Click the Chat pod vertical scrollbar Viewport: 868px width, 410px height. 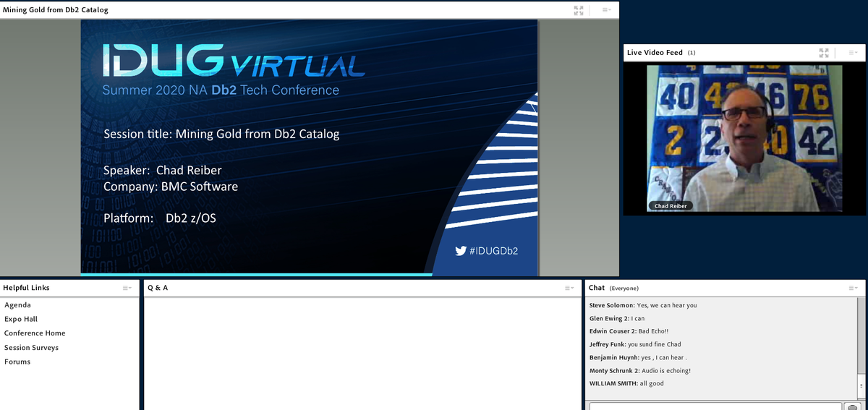pyautogui.click(x=861, y=347)
